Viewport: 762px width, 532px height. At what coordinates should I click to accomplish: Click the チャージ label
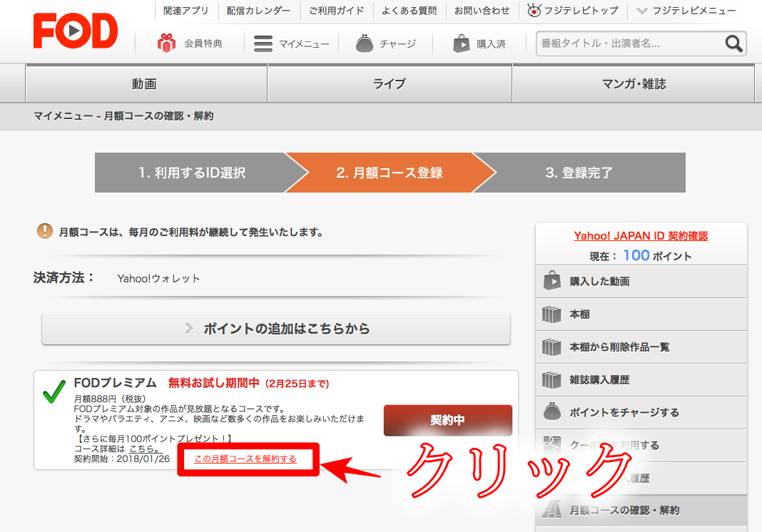pos(397,44)
